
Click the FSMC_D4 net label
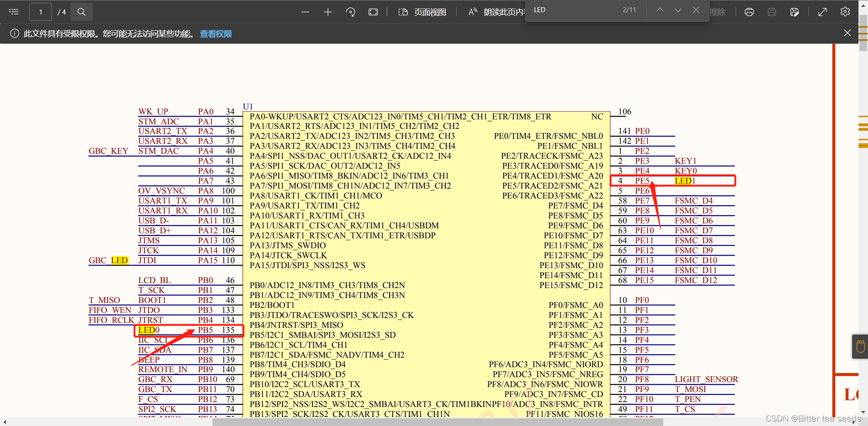click(x=694, y=201)
